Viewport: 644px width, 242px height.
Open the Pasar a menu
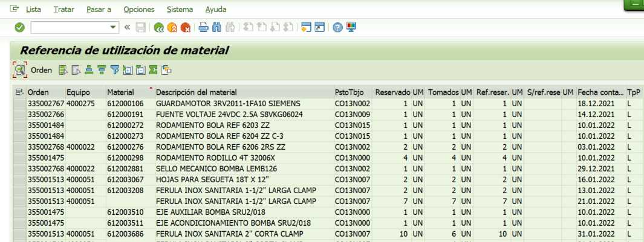tap(99, 10)
